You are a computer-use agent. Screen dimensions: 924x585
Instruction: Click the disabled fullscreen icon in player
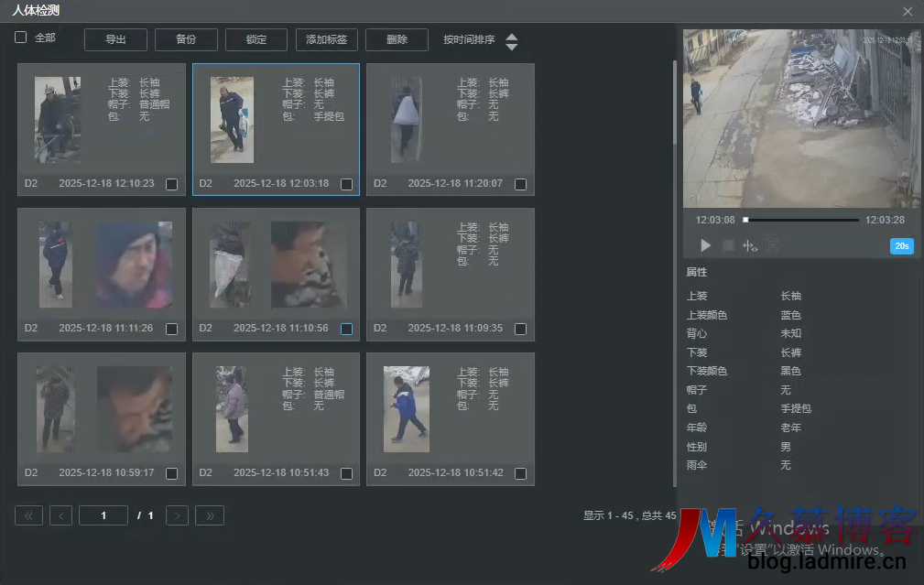tap(772, 245)
